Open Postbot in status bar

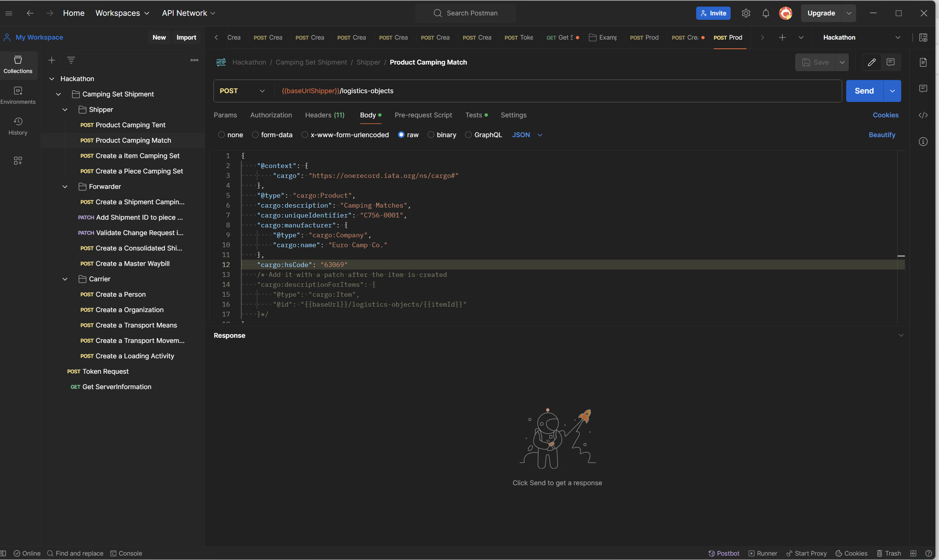pos(723,553)
